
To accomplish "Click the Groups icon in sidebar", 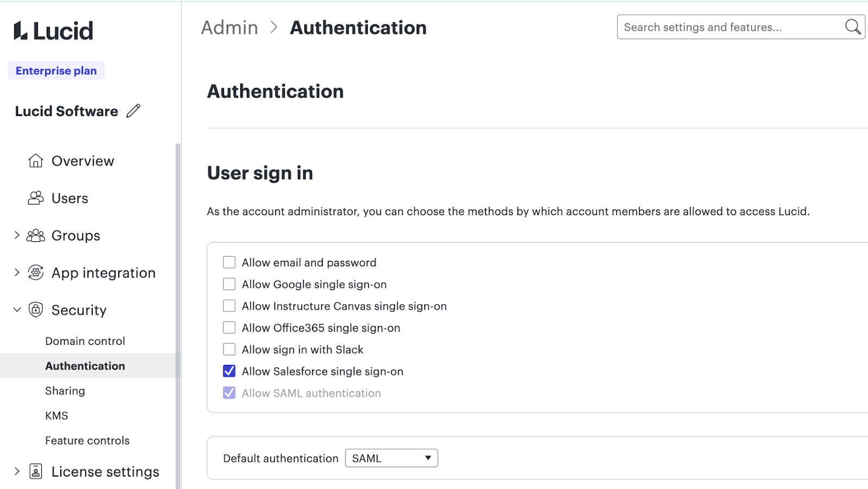I will coord(36,235).
